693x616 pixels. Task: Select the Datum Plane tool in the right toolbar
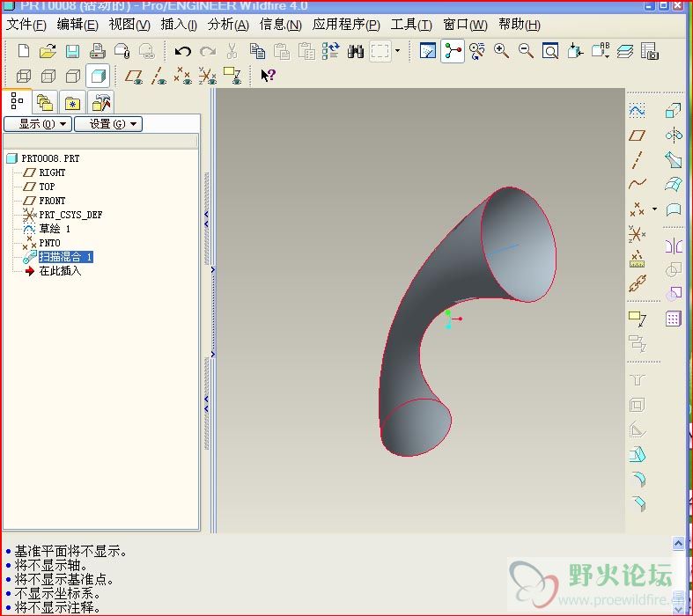point(637,136)
